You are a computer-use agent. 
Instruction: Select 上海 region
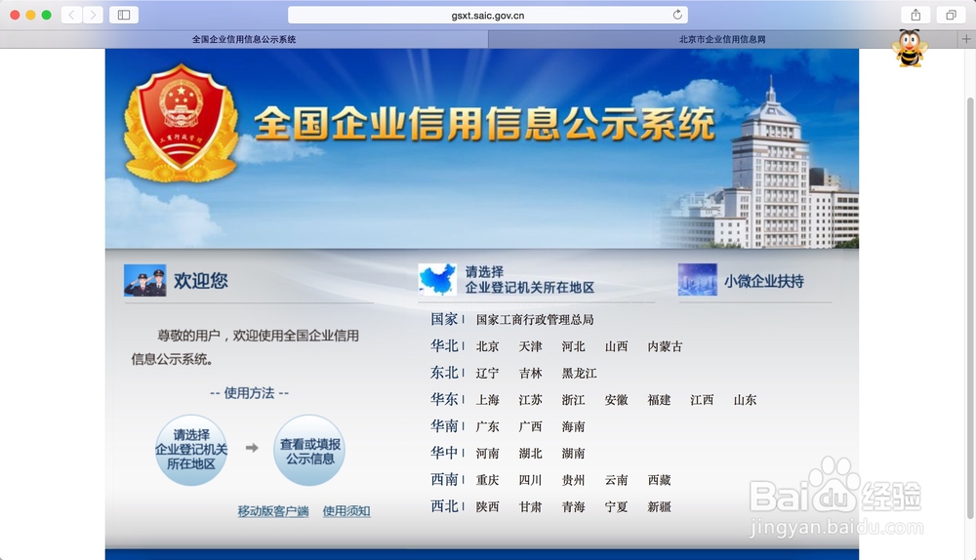487,400
